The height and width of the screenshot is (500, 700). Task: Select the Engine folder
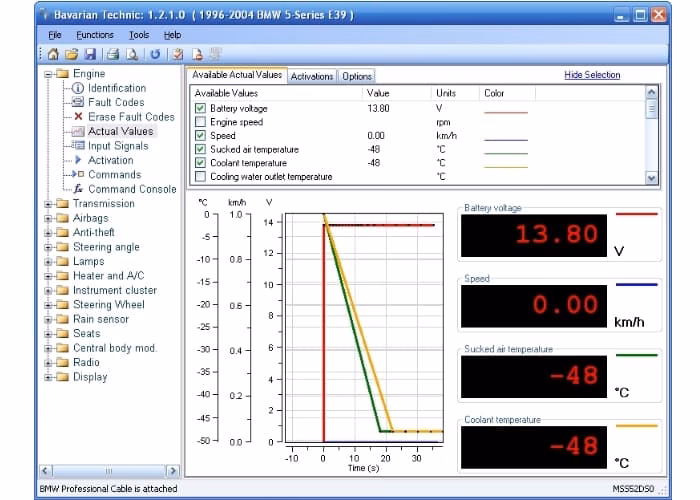click(x=89, y=74)
